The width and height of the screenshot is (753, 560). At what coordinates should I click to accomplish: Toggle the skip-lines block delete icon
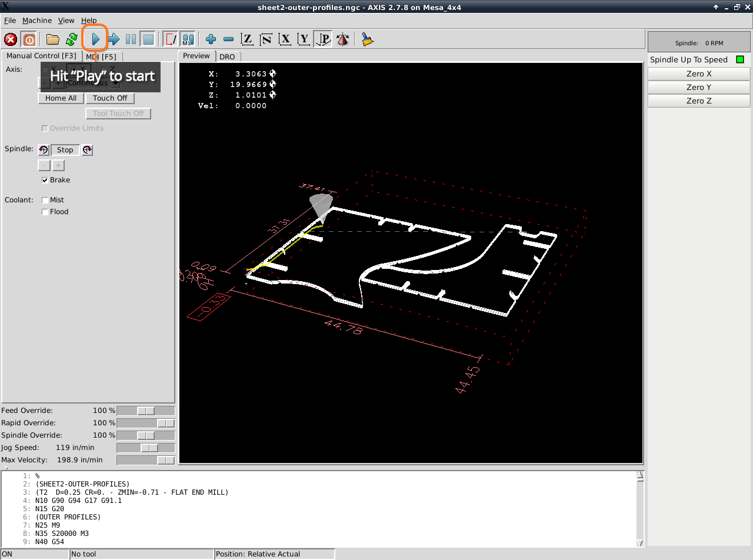click(171, 39)
